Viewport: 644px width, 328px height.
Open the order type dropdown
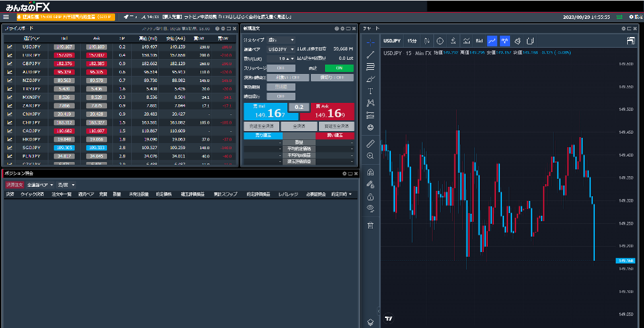click(x=281, y=40)
